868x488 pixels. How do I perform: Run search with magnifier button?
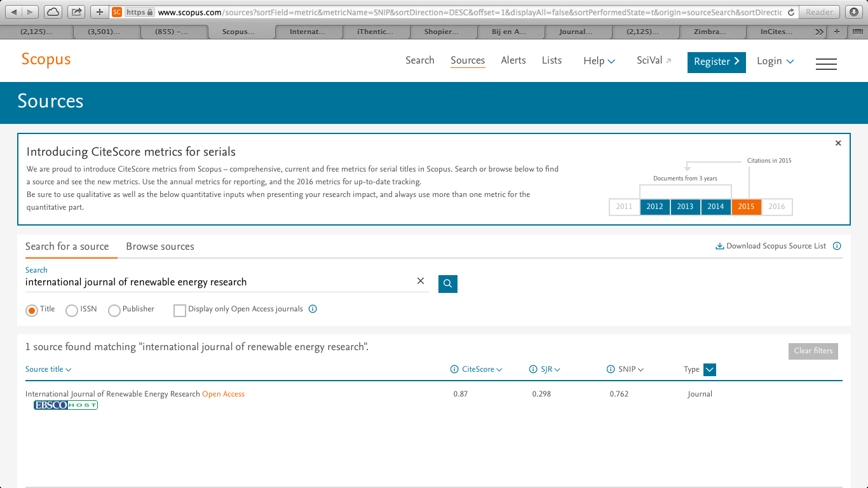click(448, 284)
